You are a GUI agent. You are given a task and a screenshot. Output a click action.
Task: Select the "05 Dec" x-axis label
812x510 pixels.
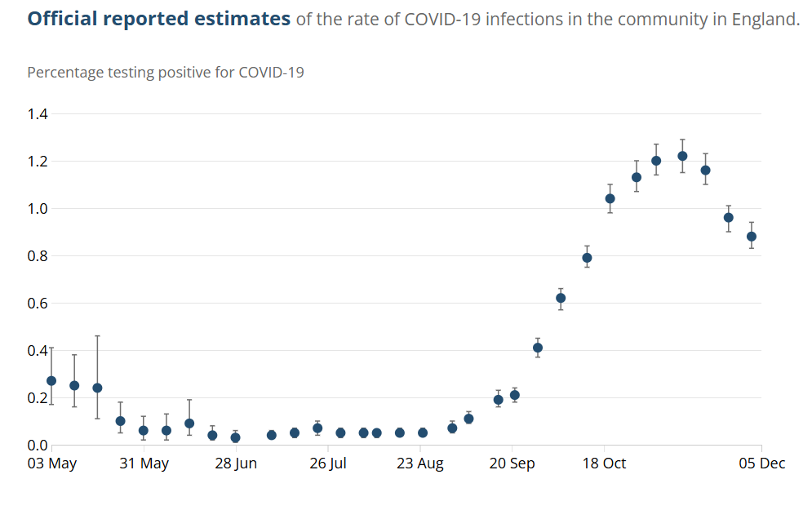[x=762, y=463]
